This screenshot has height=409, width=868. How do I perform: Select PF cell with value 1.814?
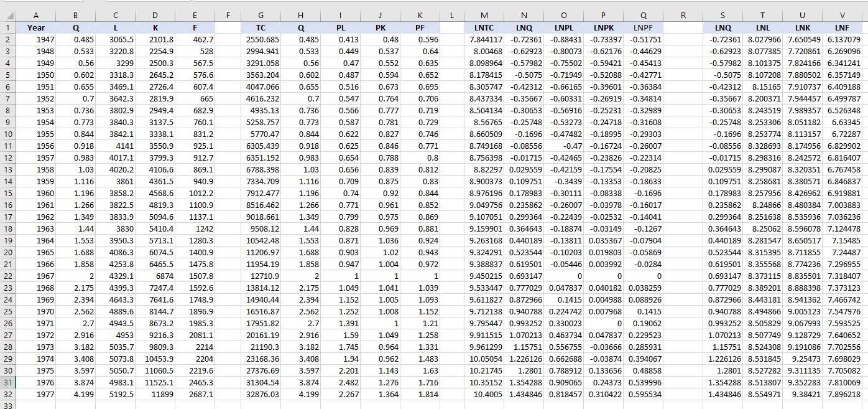point(420,394)
